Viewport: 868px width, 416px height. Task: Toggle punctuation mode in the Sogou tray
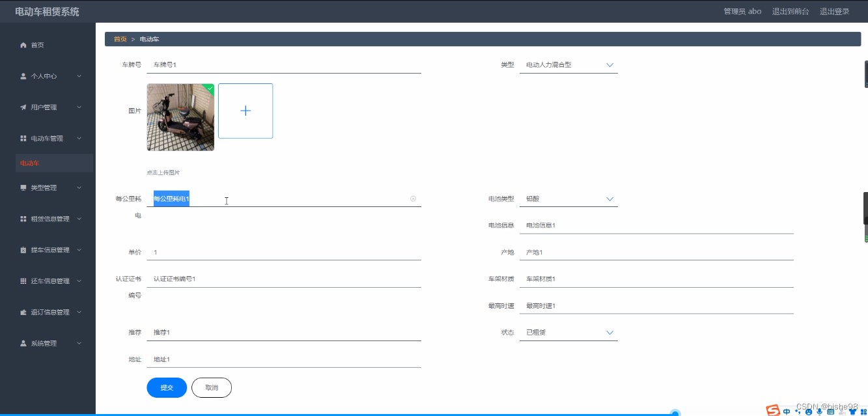coord(798,411)
